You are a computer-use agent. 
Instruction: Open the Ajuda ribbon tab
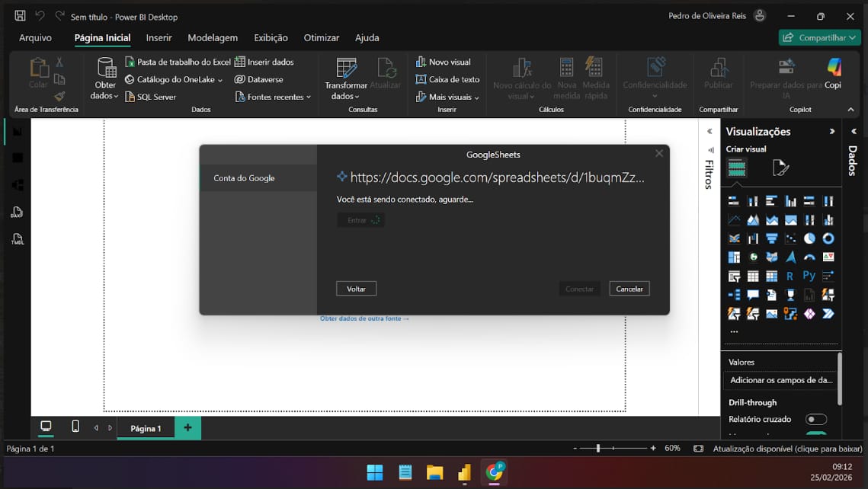coord(367,37)
